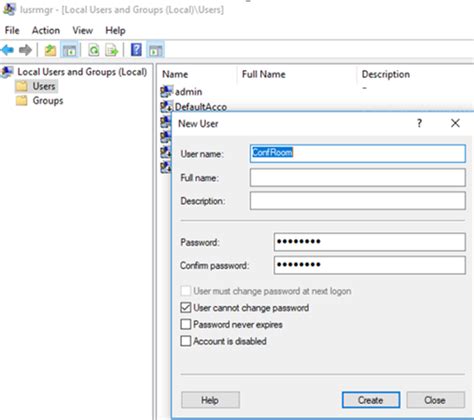This screenshot has width=474, height=420.
Task: Open the View menu
Action: (x=82, y=30)
